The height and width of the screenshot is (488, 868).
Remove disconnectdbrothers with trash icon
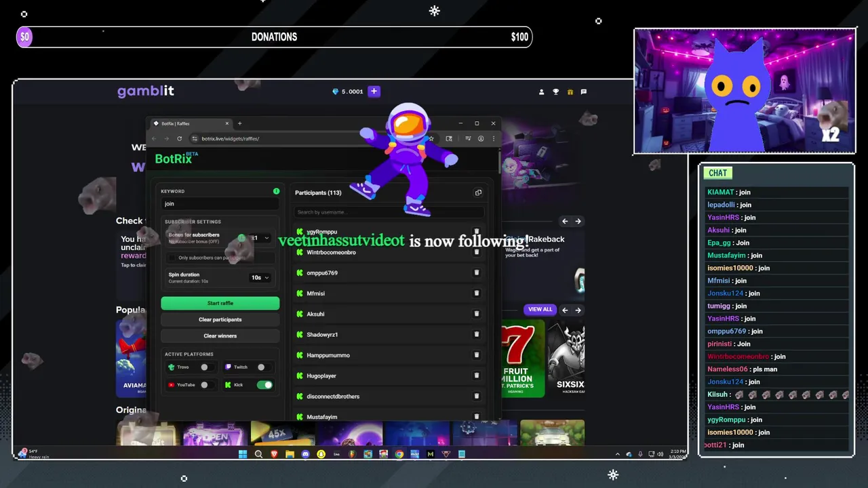tap(477, 396)
